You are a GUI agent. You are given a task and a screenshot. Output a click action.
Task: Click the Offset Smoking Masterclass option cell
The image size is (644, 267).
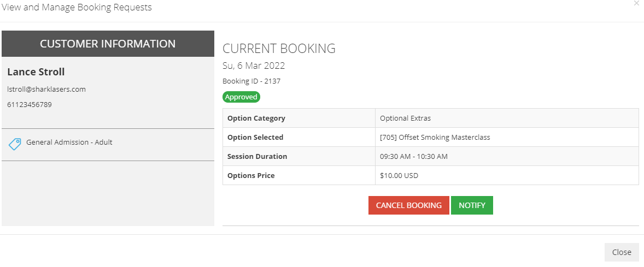pyautogui.click(x=507, y=138)
